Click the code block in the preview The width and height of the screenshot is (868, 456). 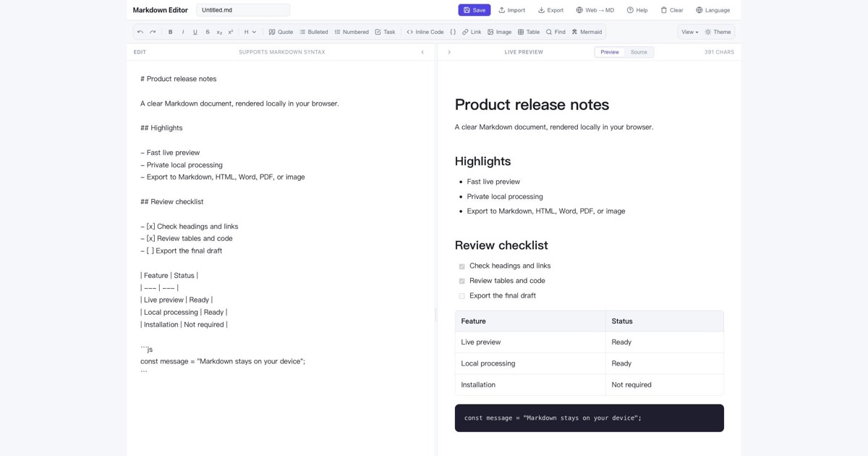click(x=590, y=418)
